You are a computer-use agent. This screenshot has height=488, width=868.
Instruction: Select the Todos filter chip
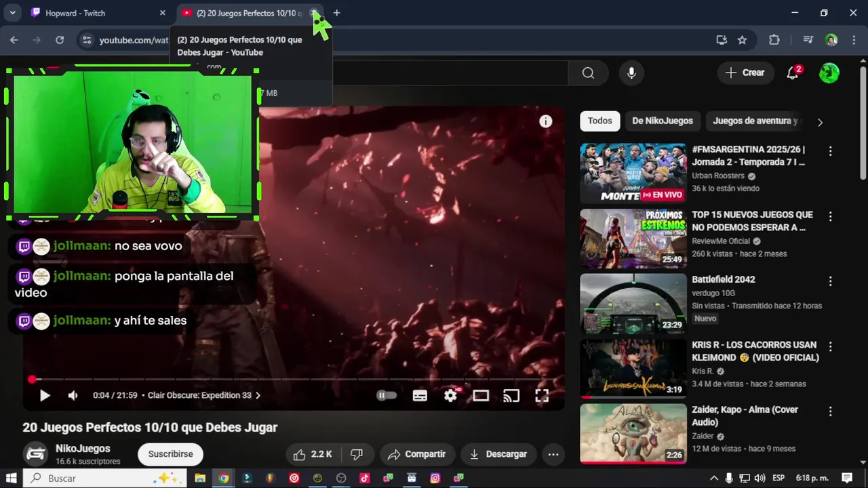[x=599, y=121]
